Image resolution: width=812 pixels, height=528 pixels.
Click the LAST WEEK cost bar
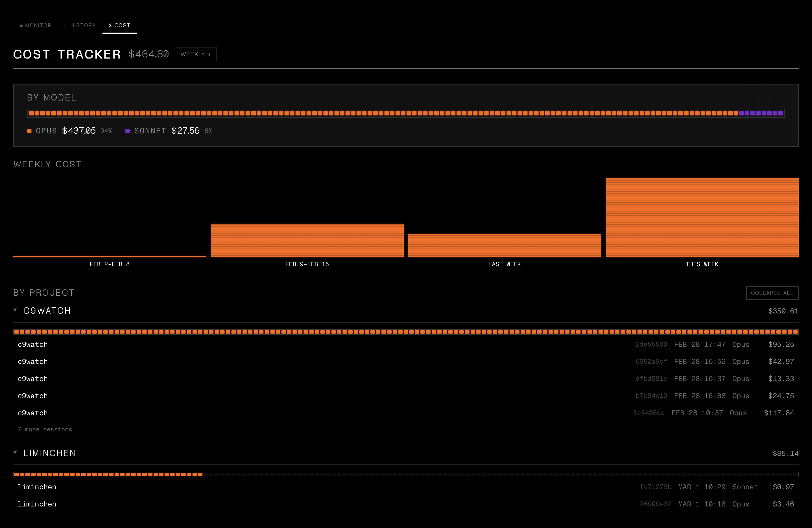point(504,245)
